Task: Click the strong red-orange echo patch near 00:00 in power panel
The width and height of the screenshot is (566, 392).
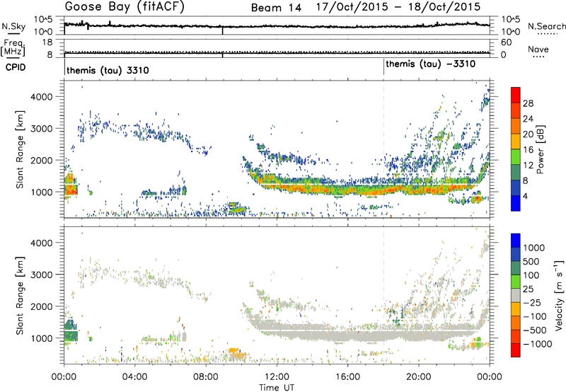Action: 71,185
